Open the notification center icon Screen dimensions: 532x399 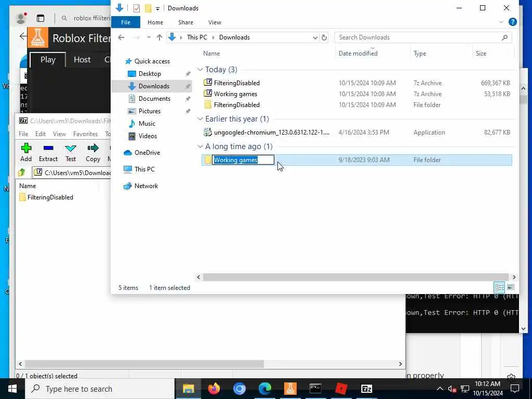(x=515, y=389)
